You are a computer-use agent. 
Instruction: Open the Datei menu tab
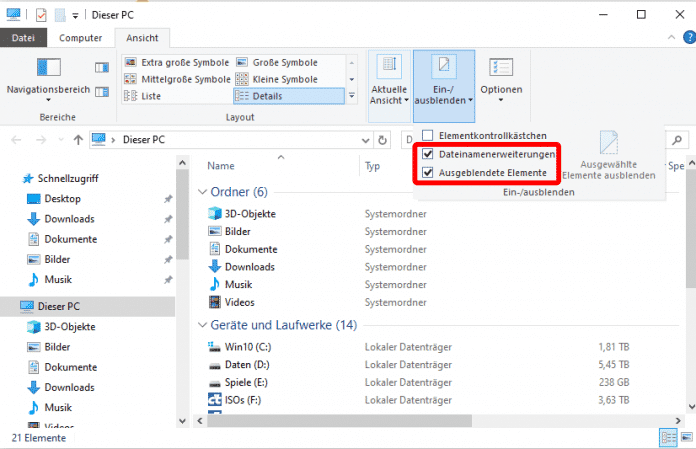[23, 38]
